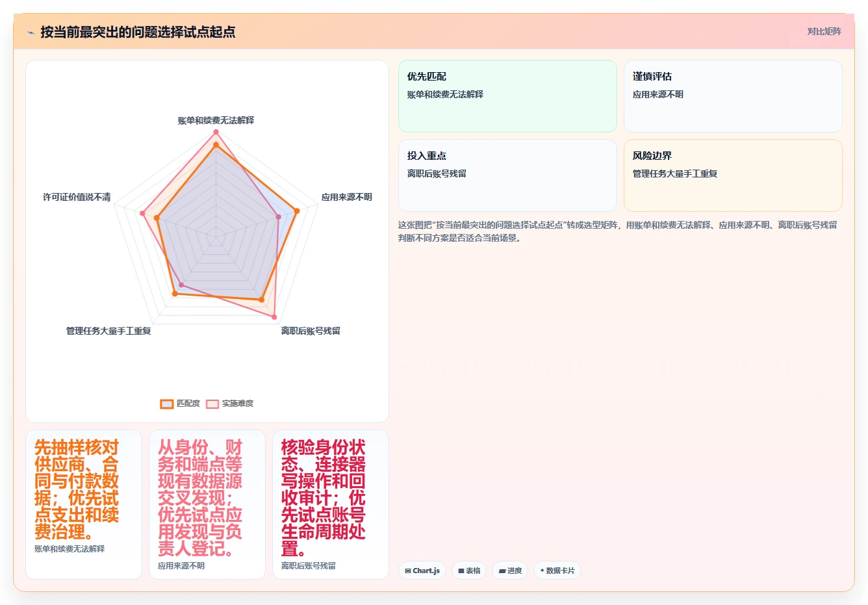
Task: Click the pink data point on 账单和续费无法解释 axis
Action: tap(216, 132)
